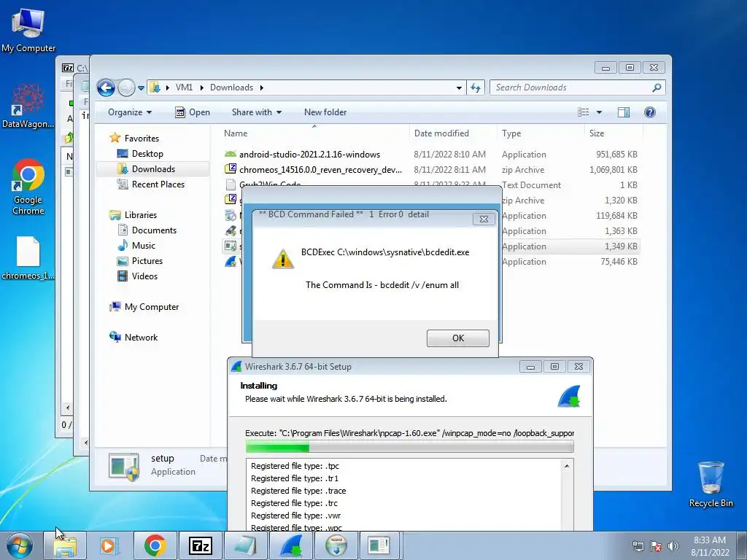Expand address bar history dropdown
747x560 pixels.
pos(459,88)
